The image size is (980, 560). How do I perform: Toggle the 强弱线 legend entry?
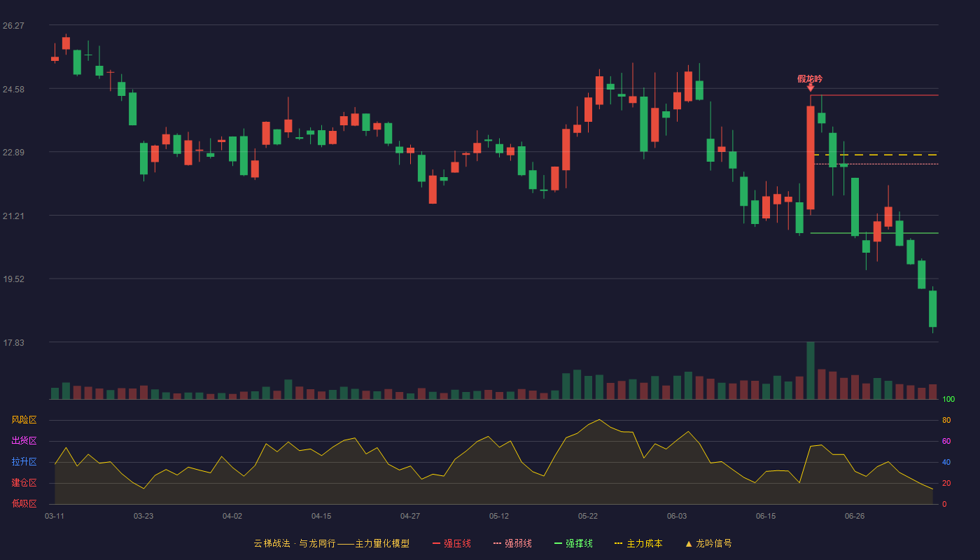(x=512, y=543)
